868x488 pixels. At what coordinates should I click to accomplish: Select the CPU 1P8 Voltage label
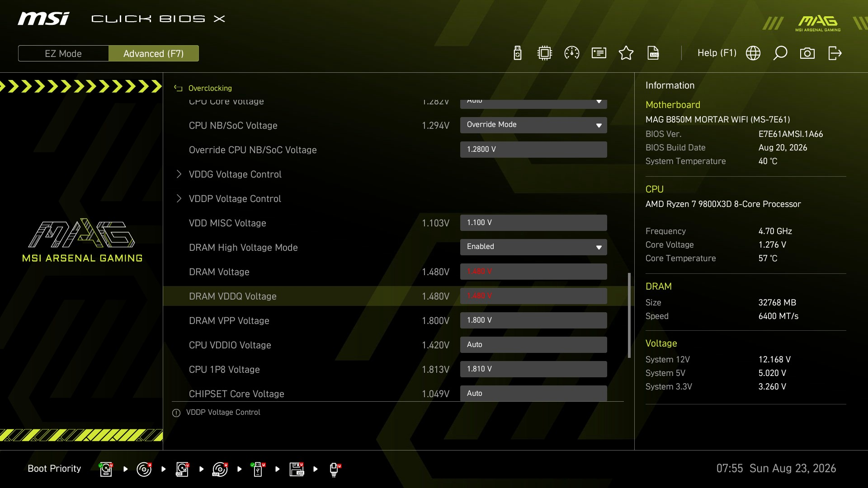[224, 370]
